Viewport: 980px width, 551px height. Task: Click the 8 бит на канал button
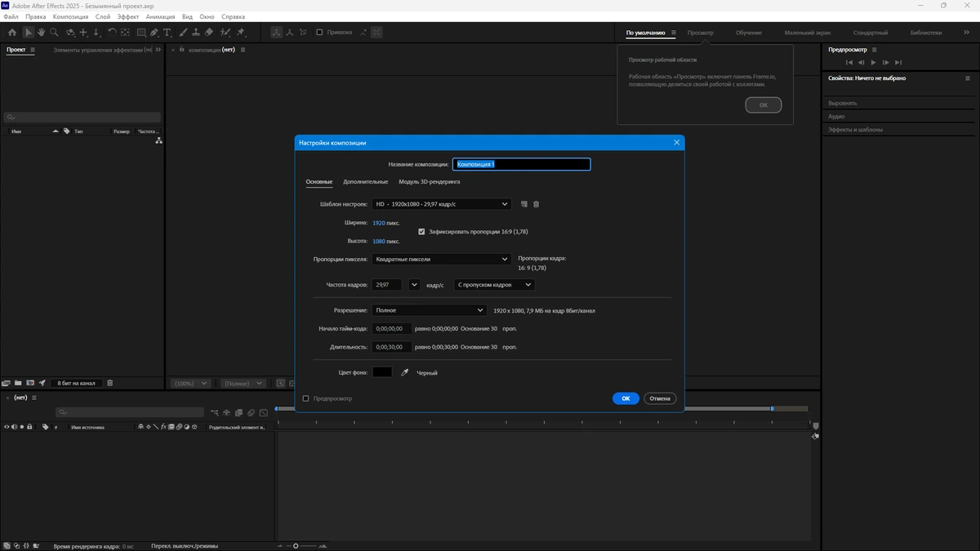point(77,383)
